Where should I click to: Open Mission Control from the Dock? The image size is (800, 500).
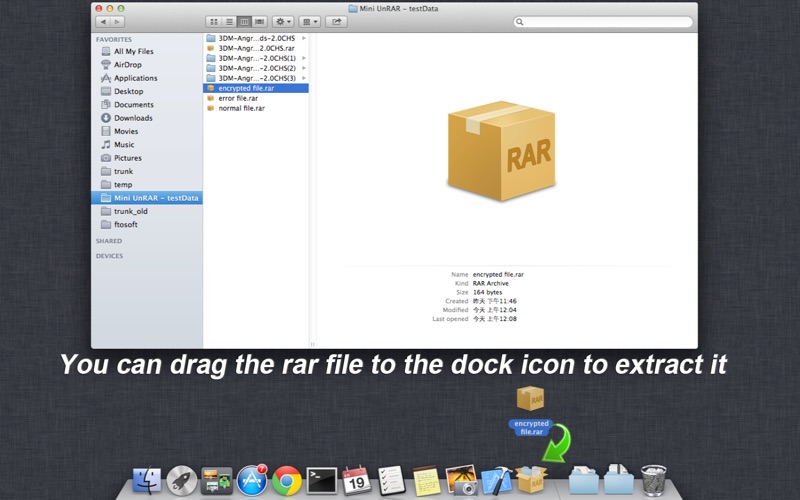[x=216, y=480]
